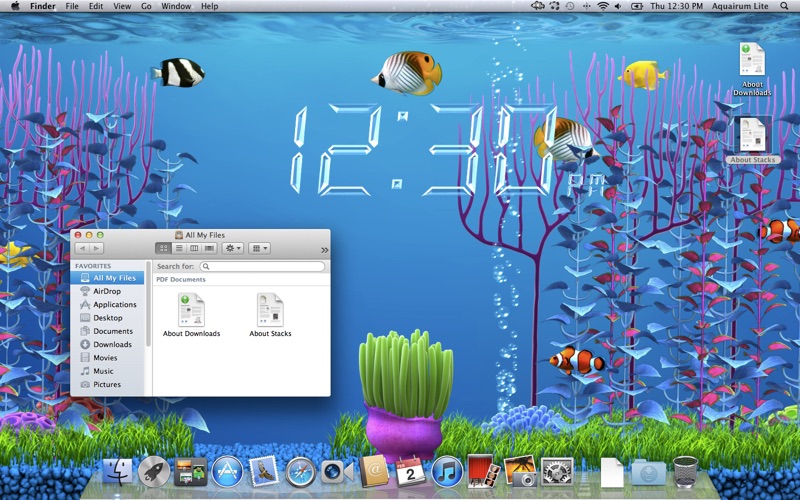Click the Spotlight search magnifier icon
The width and height of the screenshot is (800, 500).
789,6
